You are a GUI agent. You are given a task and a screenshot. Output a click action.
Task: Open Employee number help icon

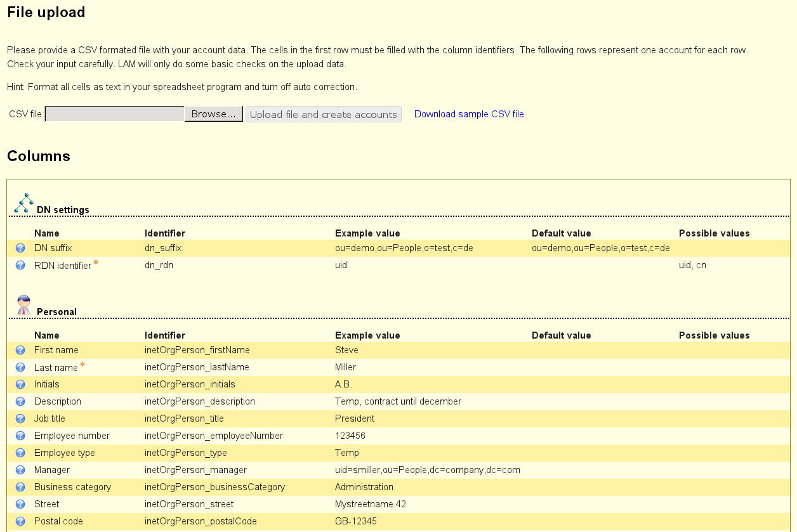click(x=20, y=436)
